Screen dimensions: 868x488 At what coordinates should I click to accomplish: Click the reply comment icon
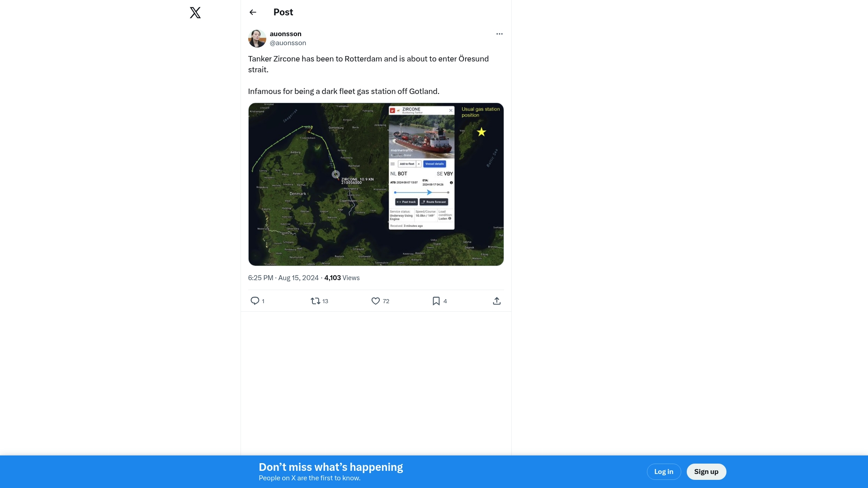(255, 301)
